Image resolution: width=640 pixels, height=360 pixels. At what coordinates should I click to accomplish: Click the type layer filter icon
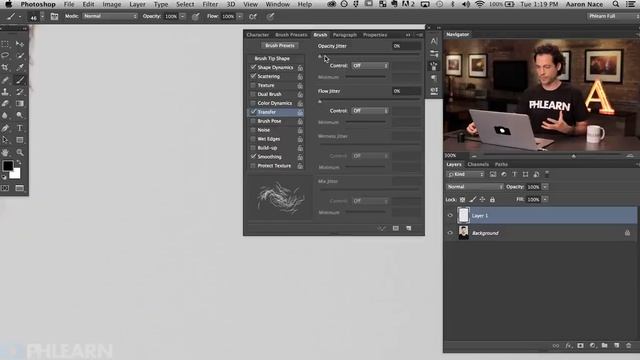pyautogui.click(x=514, y=174)
